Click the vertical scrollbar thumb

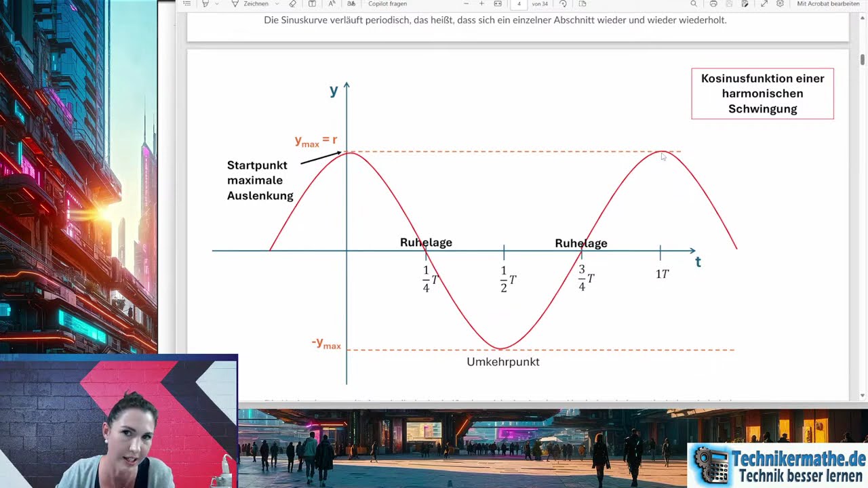[863, 60]
